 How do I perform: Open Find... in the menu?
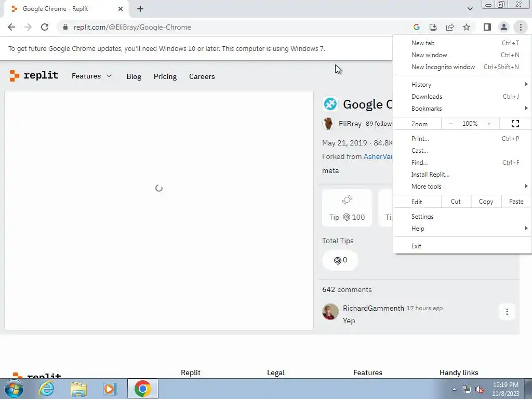[462, 163]
